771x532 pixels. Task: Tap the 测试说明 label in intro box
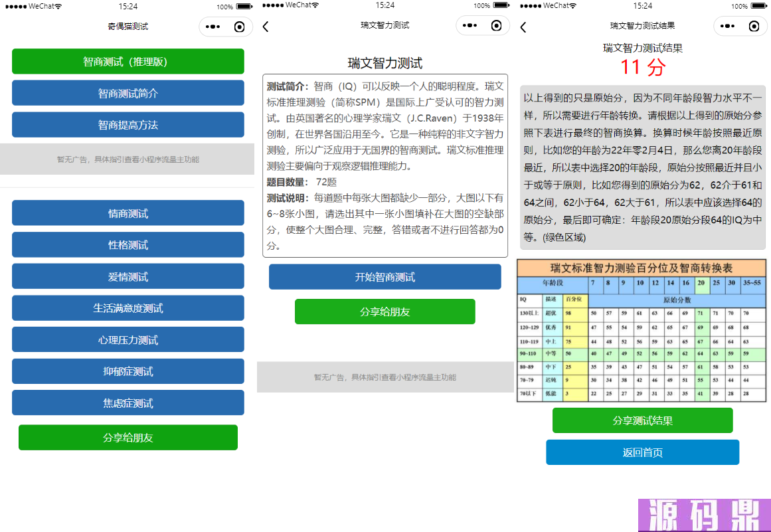click(x=288, y=198)
